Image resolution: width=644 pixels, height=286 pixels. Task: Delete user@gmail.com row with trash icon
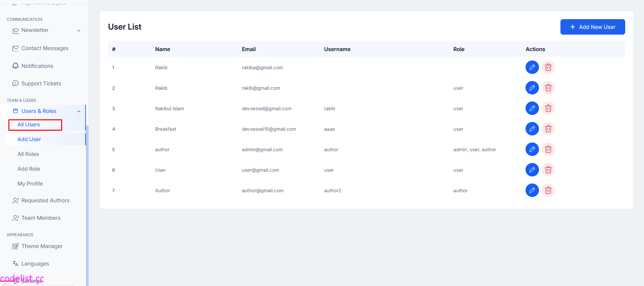[548, 170]
